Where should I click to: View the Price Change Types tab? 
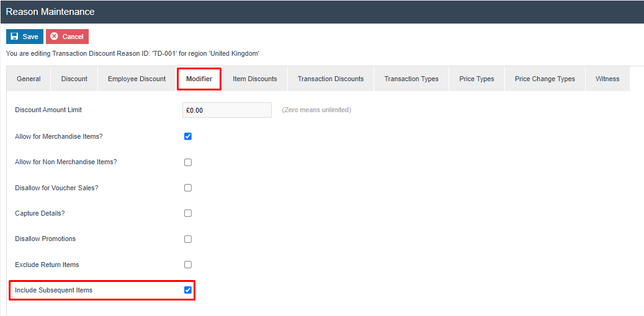(x=545, y=79)
